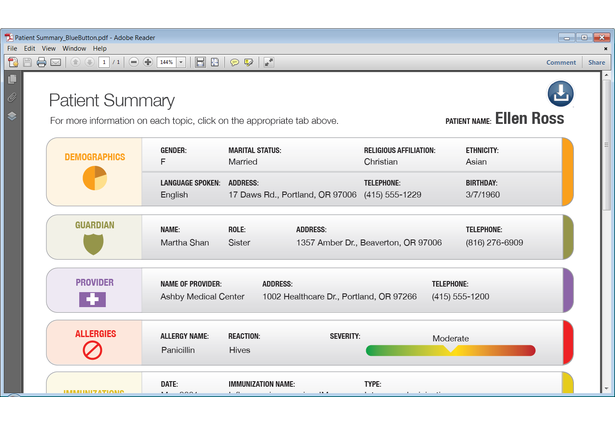This screenshot has width=615, height=424.
Task: Click the DEMOGRAPHICS section heading
Action: 95,157
